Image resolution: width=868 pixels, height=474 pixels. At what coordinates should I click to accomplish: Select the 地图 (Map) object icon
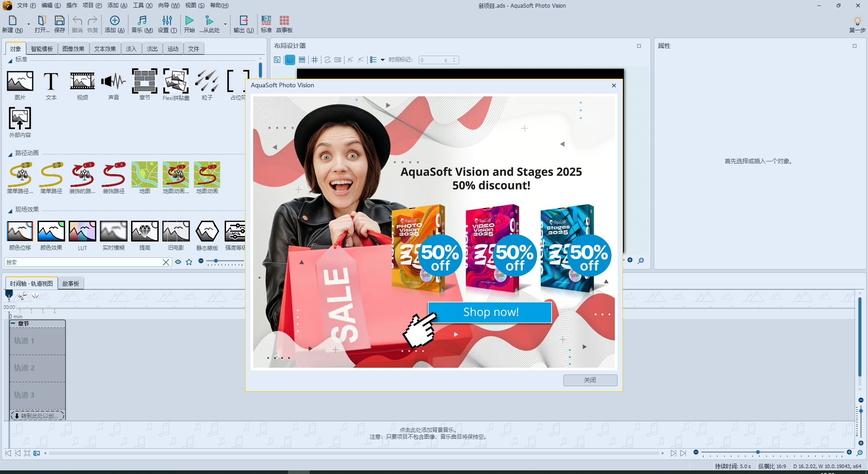(145, 175)
